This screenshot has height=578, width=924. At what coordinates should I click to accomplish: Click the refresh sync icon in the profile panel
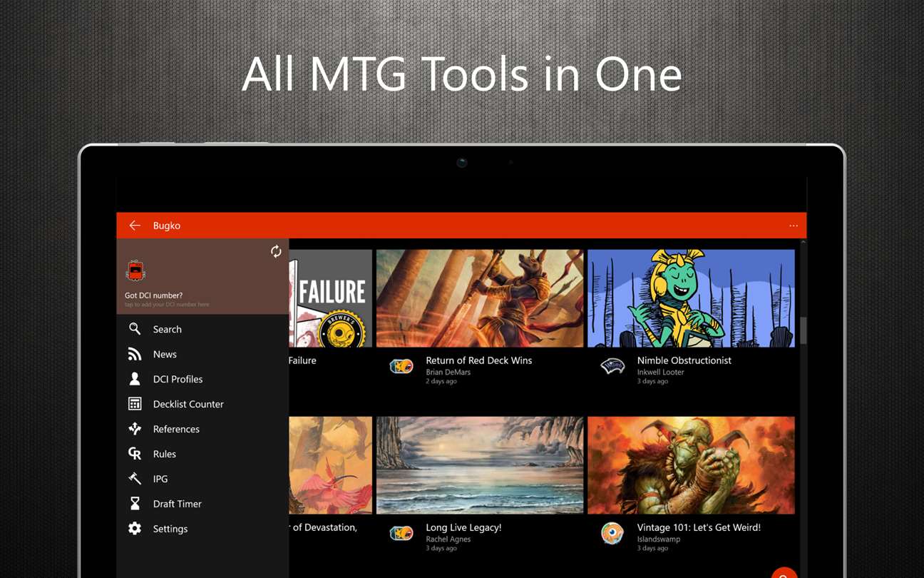[x=276, y=251]
